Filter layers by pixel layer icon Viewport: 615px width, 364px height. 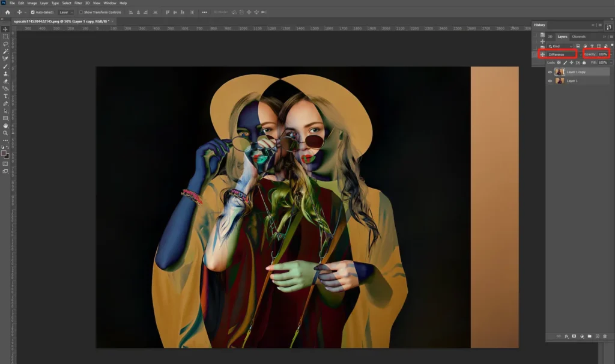pyautogui.click(x=578, y=46)
